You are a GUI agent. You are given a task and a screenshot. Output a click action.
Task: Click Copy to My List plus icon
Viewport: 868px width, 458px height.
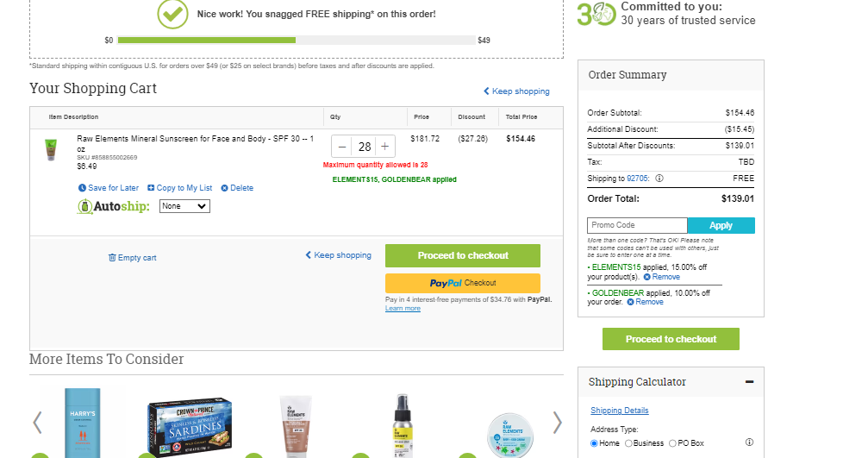pyautogui.click(x=151, y=188)
